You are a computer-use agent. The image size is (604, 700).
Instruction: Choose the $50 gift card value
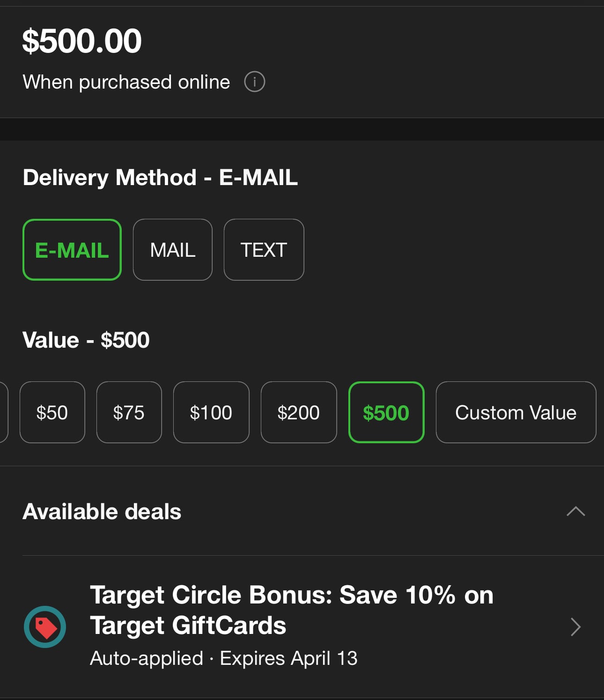point(52,412)
